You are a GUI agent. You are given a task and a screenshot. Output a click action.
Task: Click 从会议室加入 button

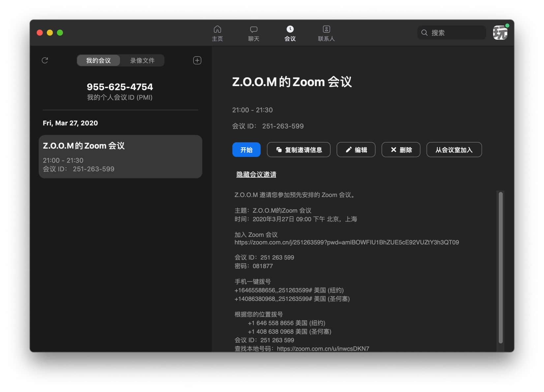coord(454,150)
